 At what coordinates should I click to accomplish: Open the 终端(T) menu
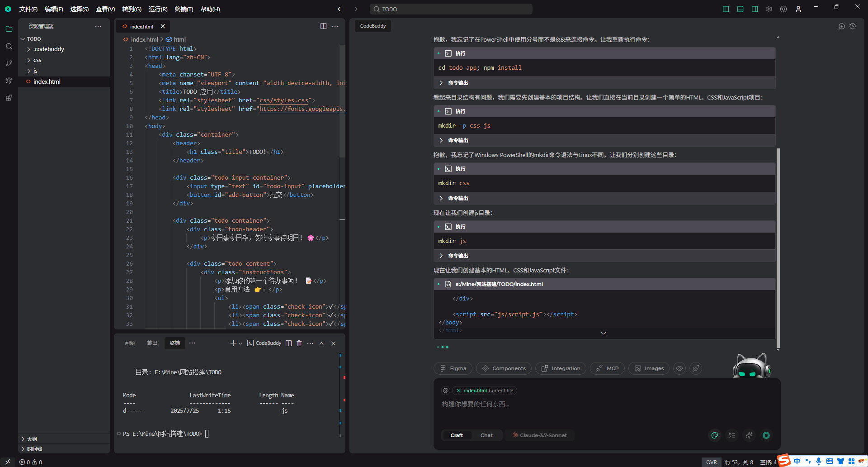tap(184, 9)
